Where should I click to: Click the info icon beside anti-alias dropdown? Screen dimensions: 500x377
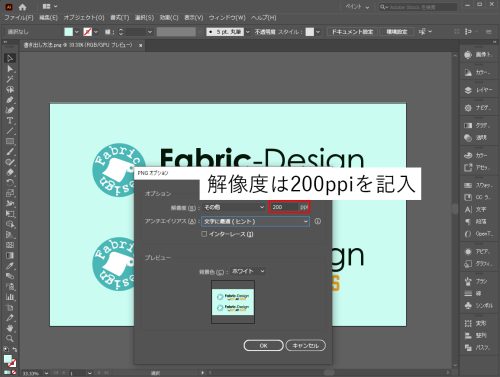pos(318,221)
